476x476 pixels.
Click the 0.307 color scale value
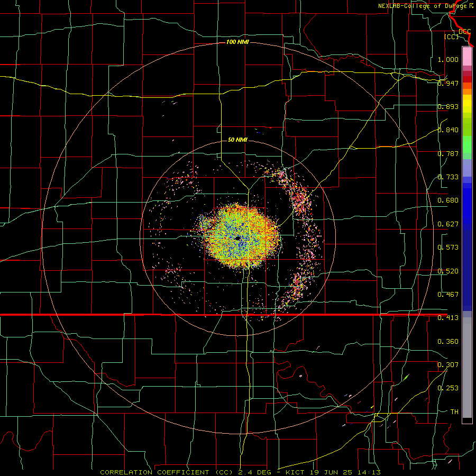pyautogui.click(x=448, y=365)
